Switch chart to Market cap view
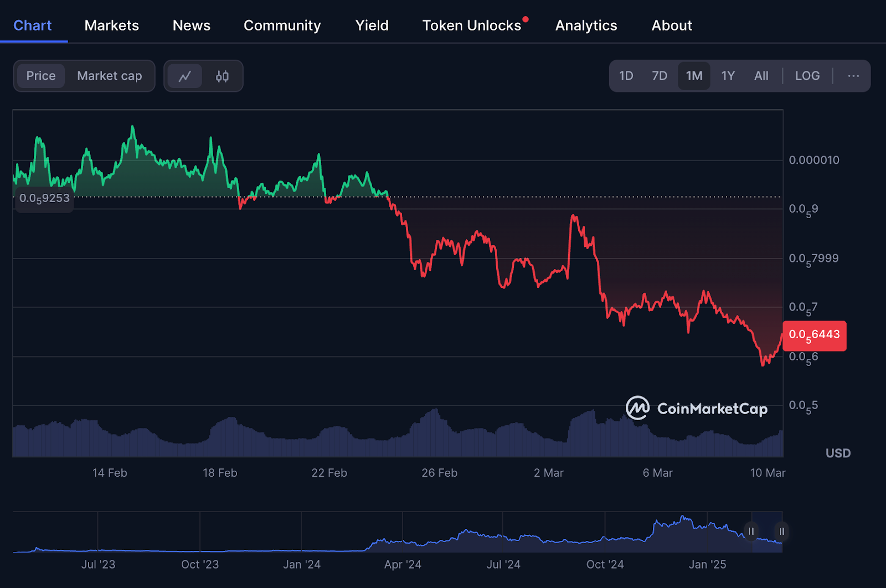 pyautogui.click(x=109, y=76)
